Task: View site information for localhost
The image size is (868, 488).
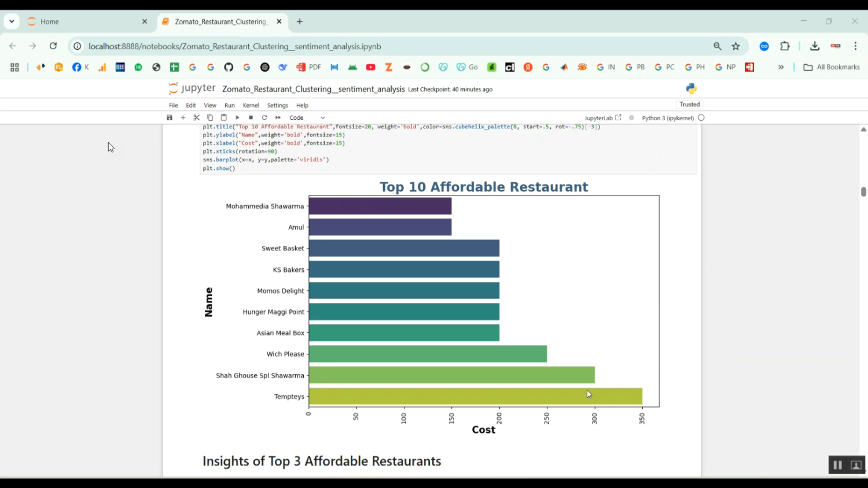Action: [77, 46]
